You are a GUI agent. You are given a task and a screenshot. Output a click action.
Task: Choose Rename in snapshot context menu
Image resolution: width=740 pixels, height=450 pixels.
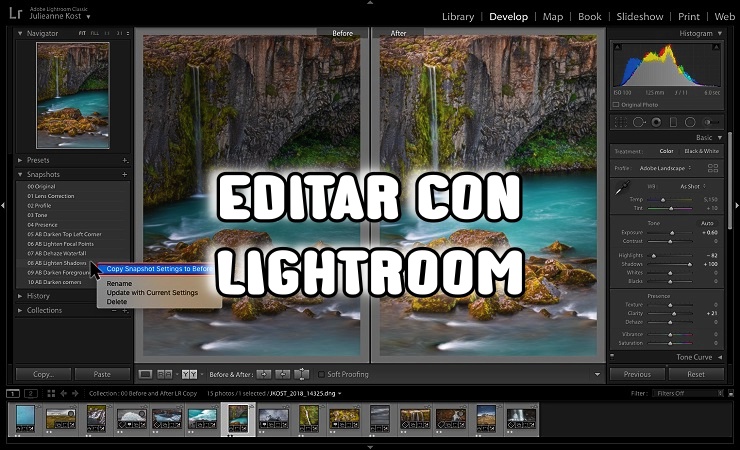point(119,283)
